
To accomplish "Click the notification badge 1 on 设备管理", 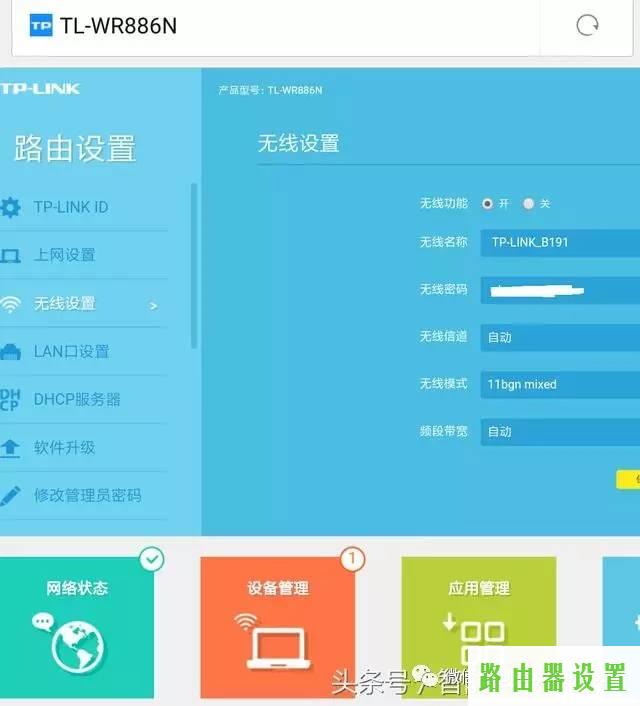I will [x=352, y=559].
